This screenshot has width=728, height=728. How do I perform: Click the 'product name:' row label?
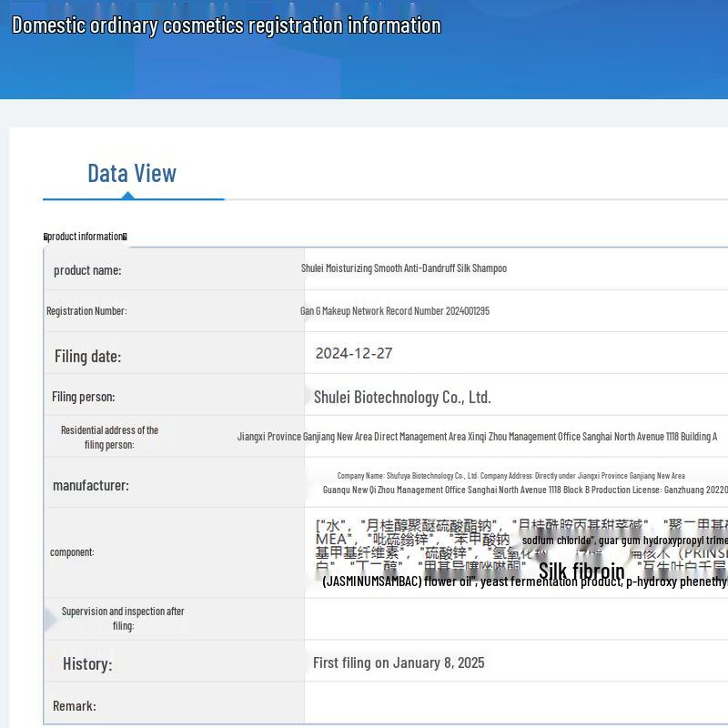click(87, 270)
